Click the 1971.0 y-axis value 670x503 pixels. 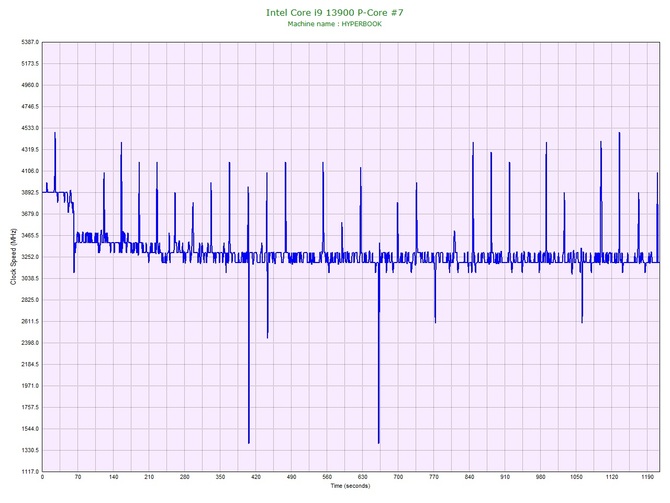(30, 386)
